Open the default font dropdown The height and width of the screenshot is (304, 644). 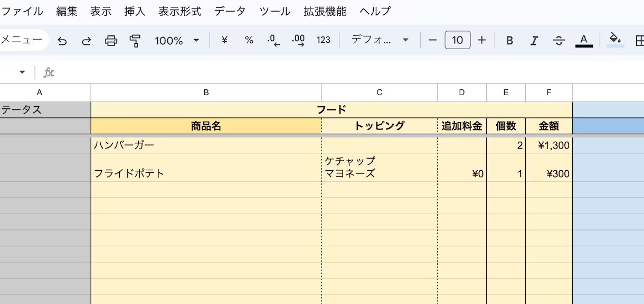pyautogui.click(x=380, y=40)
